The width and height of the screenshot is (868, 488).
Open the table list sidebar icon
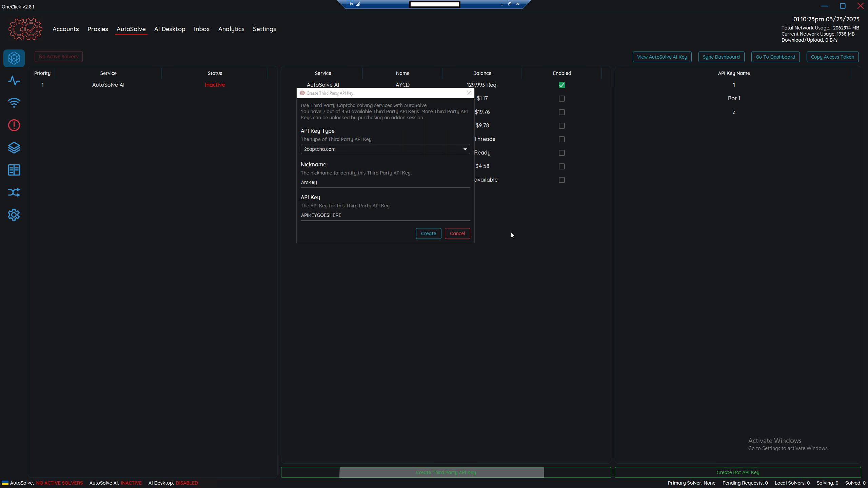(x=14, y=170)
